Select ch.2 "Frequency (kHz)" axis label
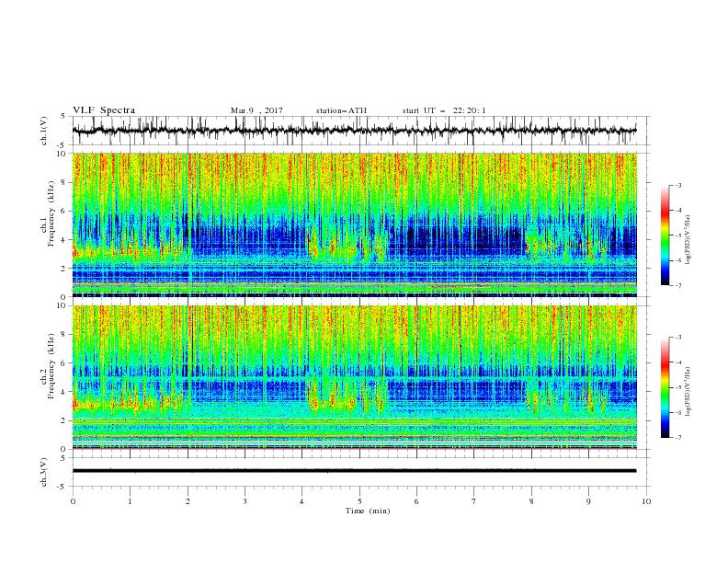 tap(51, 366)
